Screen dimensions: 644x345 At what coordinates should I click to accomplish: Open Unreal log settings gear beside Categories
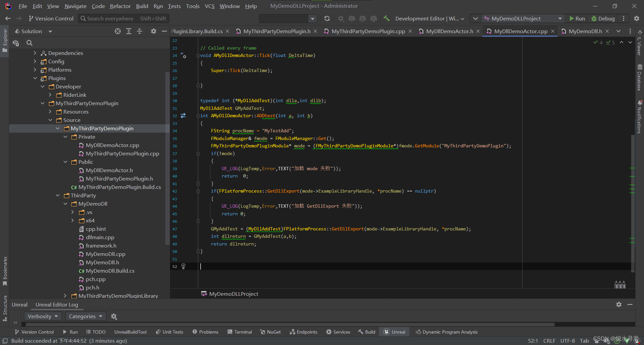pyautogui.click(x=114, y=316)
